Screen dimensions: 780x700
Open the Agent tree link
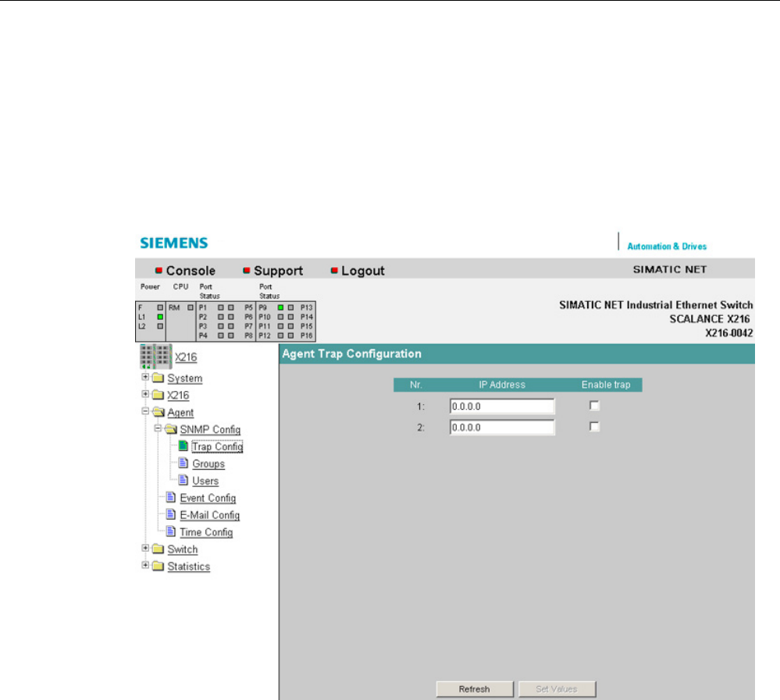tap(180, 413)
